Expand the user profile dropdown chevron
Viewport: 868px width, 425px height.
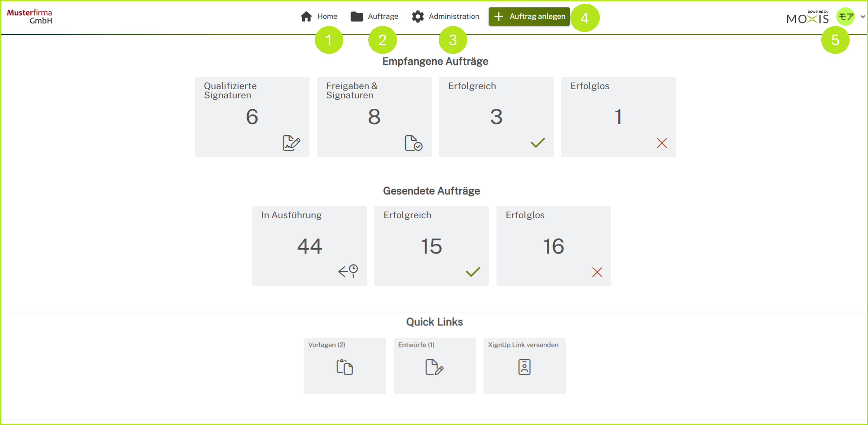tap(863, 17)
